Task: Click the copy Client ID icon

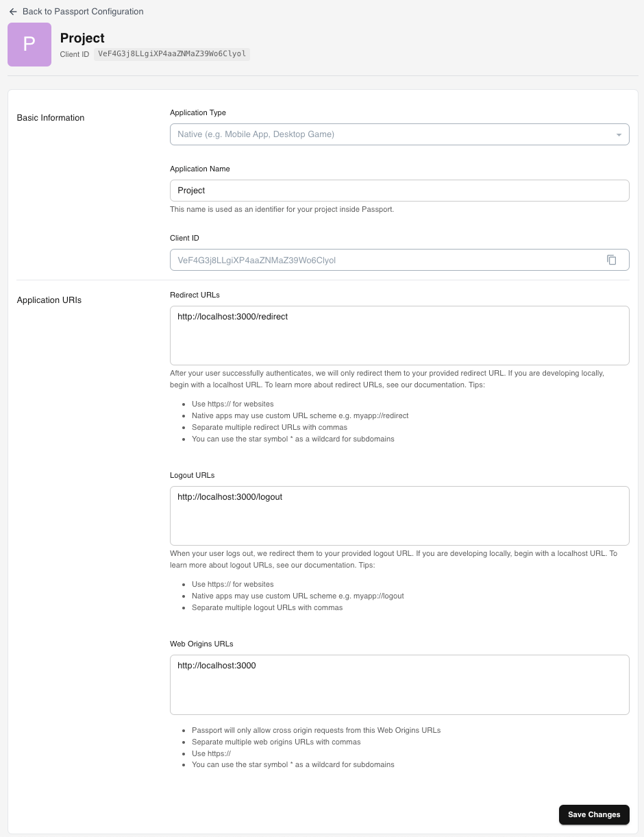Action: 612,260
